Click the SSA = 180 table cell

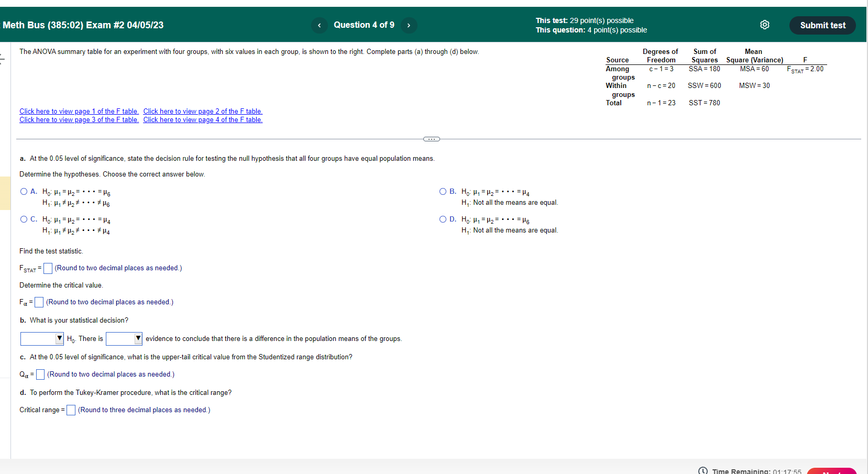click(x=704, y=69)
